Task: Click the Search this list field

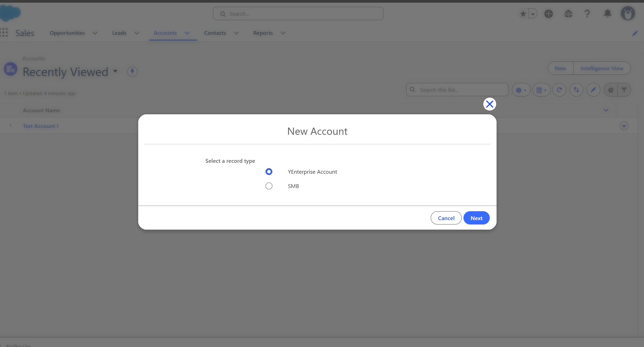Action: tap(457, 90)
